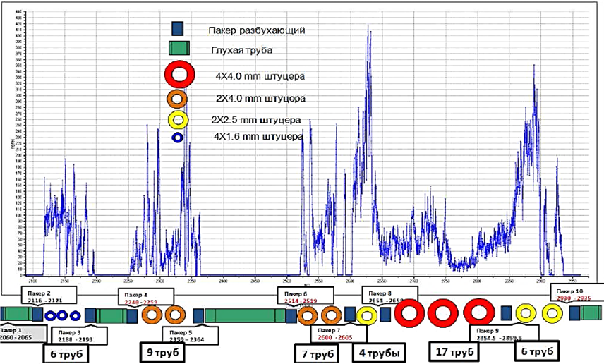This screenshot has height=364, width=604.
Task: Select the yellow 2X2.5 mm choke legend ring
Action: click(178, 119)
